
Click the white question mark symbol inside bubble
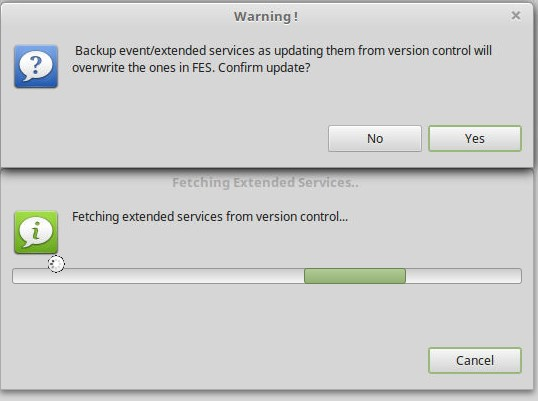tap(36, 64)
